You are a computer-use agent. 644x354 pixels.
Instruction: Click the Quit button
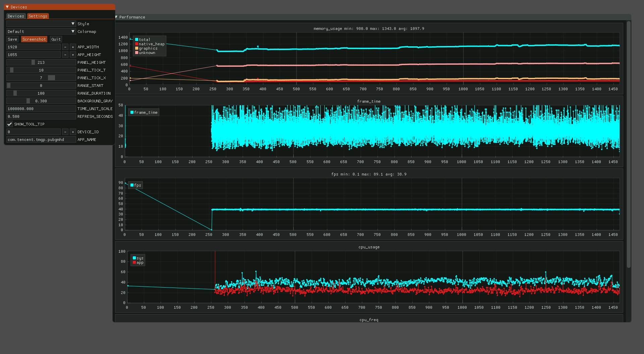tap(56, 39)
